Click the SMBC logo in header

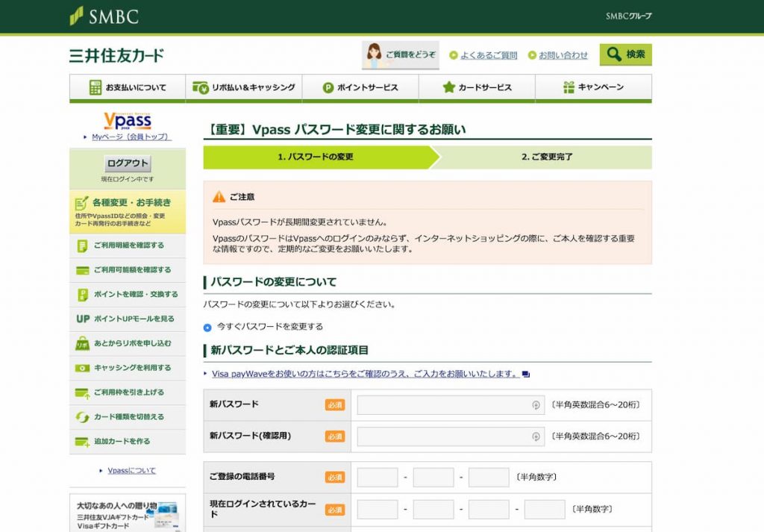click(x=104, y=16)
